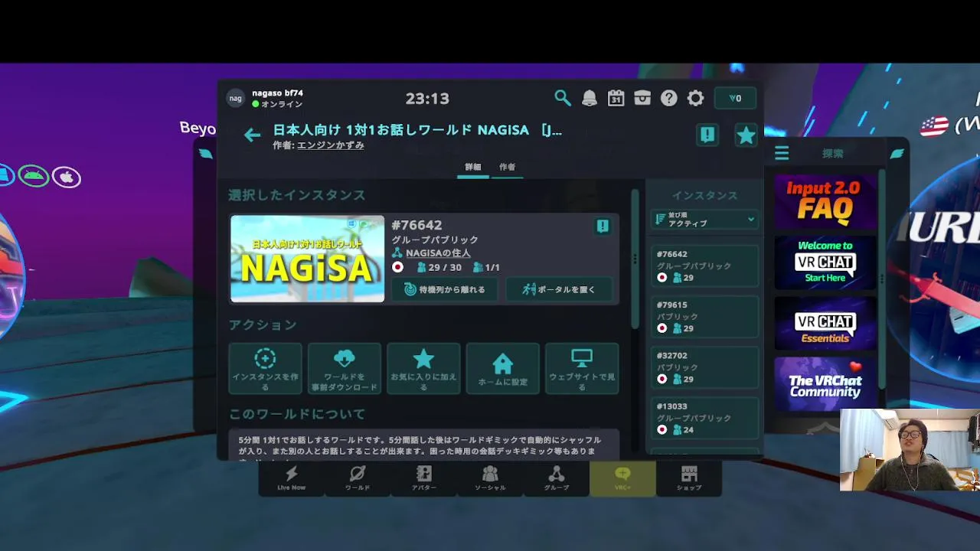Click the main panel vertical scrollbar

coord(635,260)
